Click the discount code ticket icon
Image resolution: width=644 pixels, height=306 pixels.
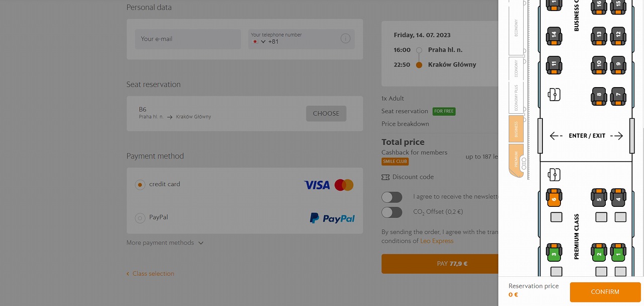click(x=385, y=177)
